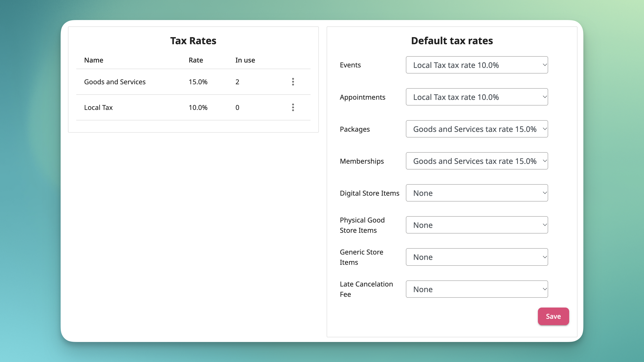Open Physical Good Store Items dropdown
Screen dimensions: 644x362
(477, 225)
